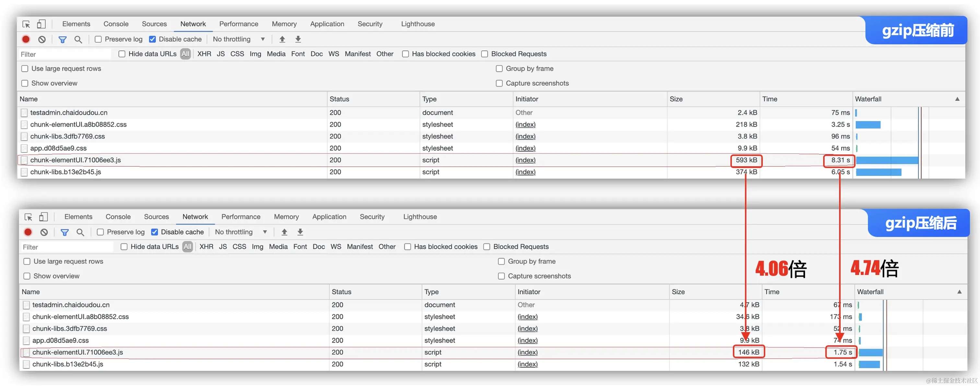Image resolution: width=980 pixels, height=386 pixels.
Task: Sort by Time column in lower table
Action: click(808, 292)
